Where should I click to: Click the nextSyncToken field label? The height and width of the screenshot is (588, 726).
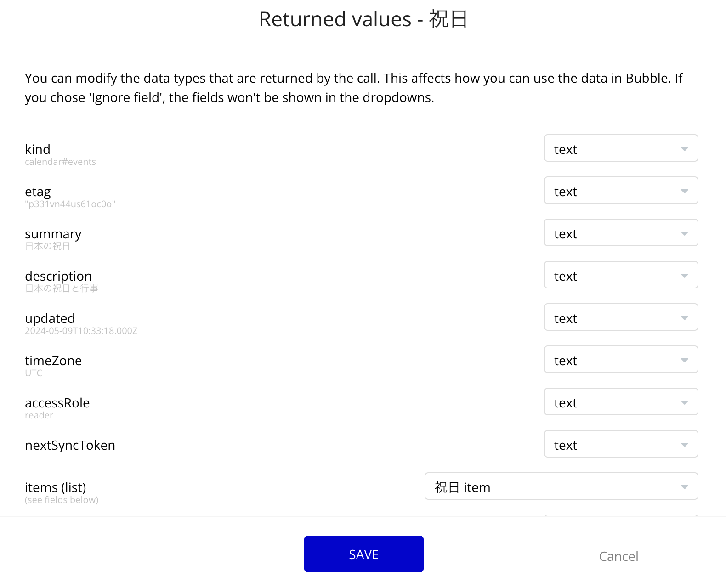70,445
